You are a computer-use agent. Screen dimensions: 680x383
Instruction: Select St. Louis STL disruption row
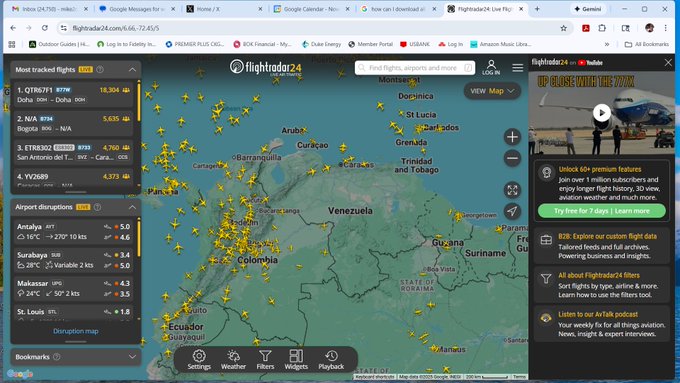coord(73,312)
